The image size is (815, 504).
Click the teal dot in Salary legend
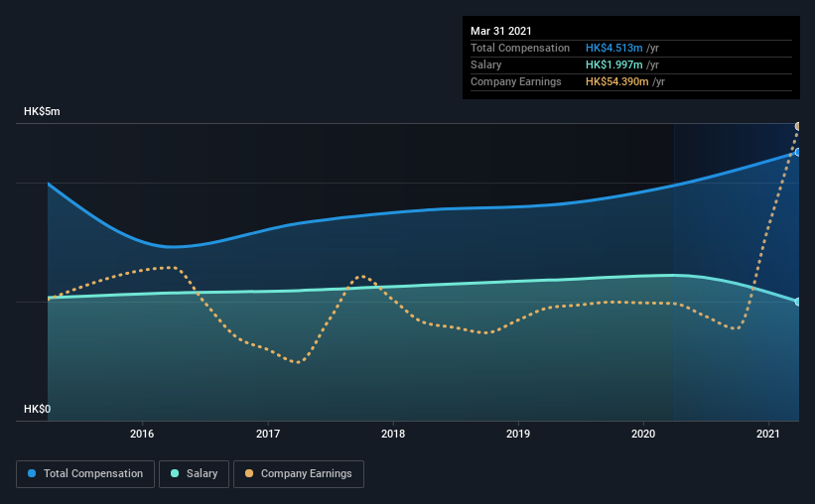coord(175,473)
